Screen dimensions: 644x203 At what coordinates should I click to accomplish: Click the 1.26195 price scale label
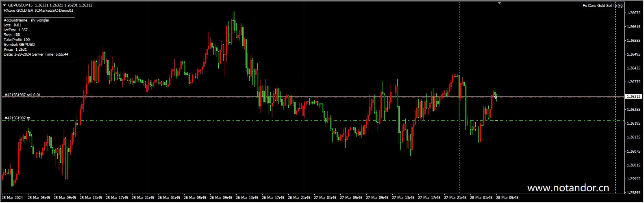click(633, 123)
